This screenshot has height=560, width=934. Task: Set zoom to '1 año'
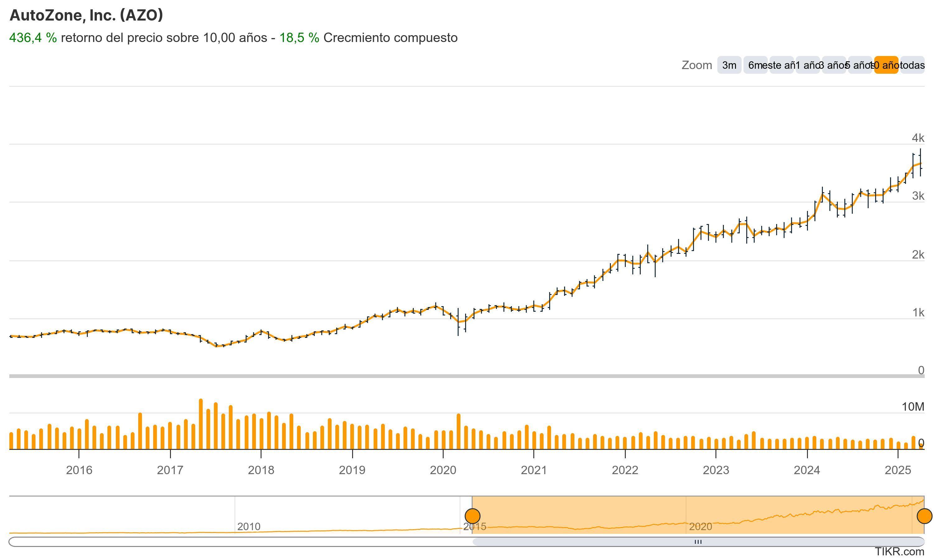coord(808,65)
